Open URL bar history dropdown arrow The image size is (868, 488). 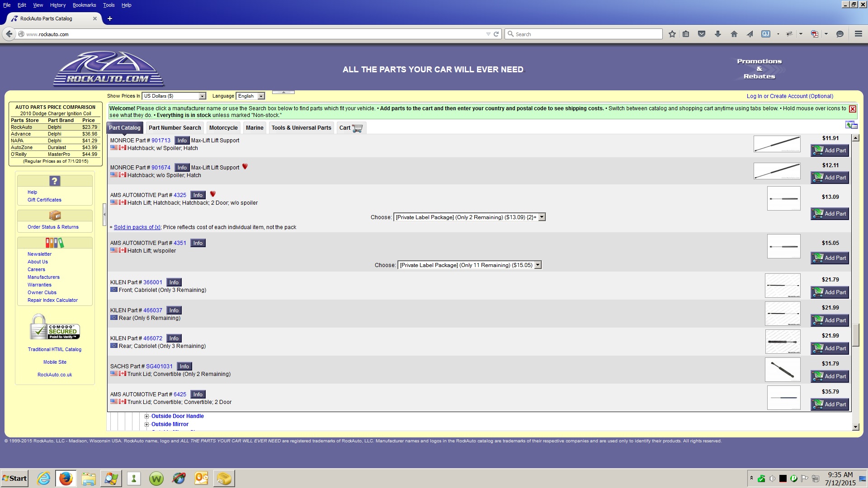coord(488,34)
